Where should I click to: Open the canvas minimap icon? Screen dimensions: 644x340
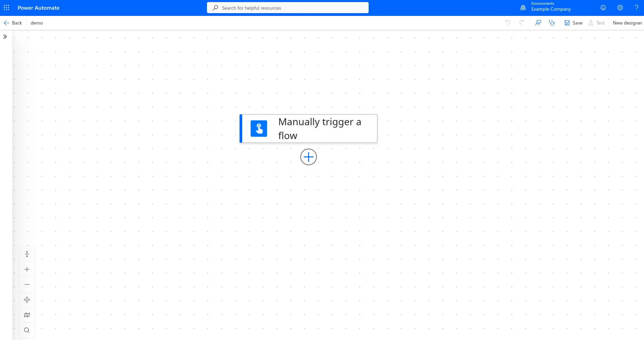pyautogui.click(x=27, y=315)
